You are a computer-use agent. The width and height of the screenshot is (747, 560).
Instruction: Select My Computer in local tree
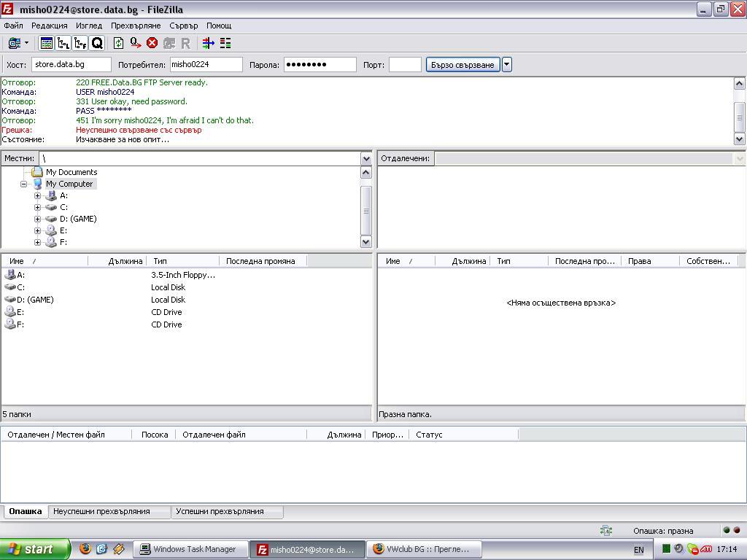point(69,184)
